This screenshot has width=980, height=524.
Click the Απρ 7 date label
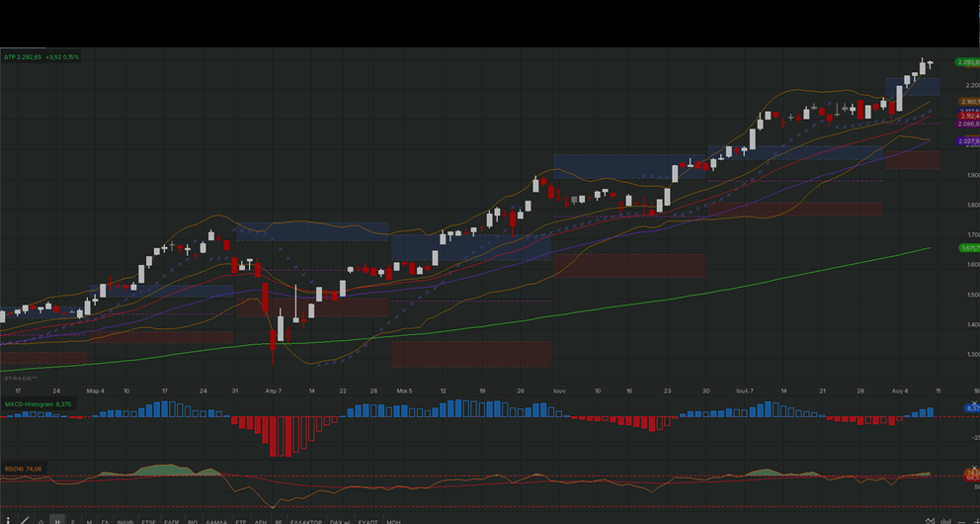tap(273, 391)
